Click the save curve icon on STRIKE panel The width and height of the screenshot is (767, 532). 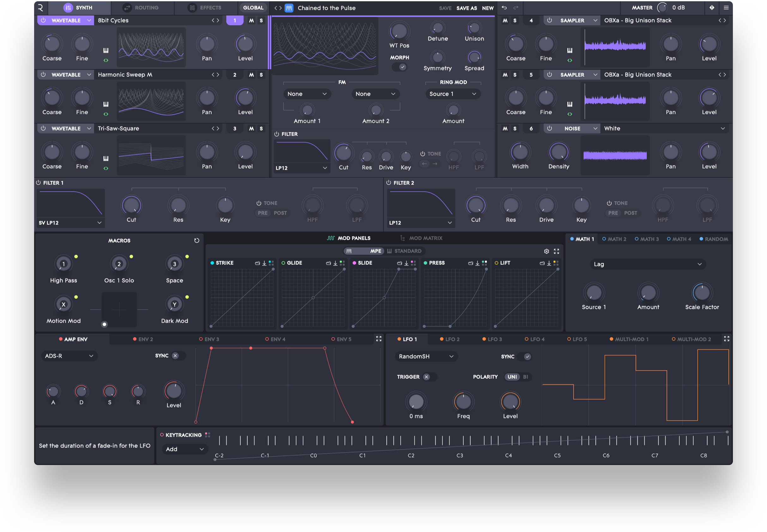coord(264,263)
